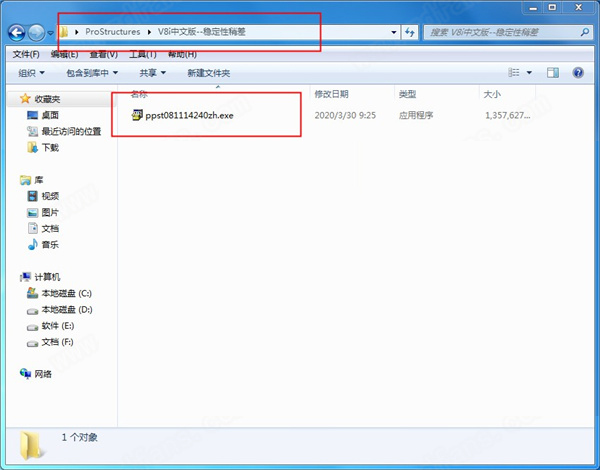Open the 帮助(H) menu
The width and height of the screenshot is (600, 470).
182,54
